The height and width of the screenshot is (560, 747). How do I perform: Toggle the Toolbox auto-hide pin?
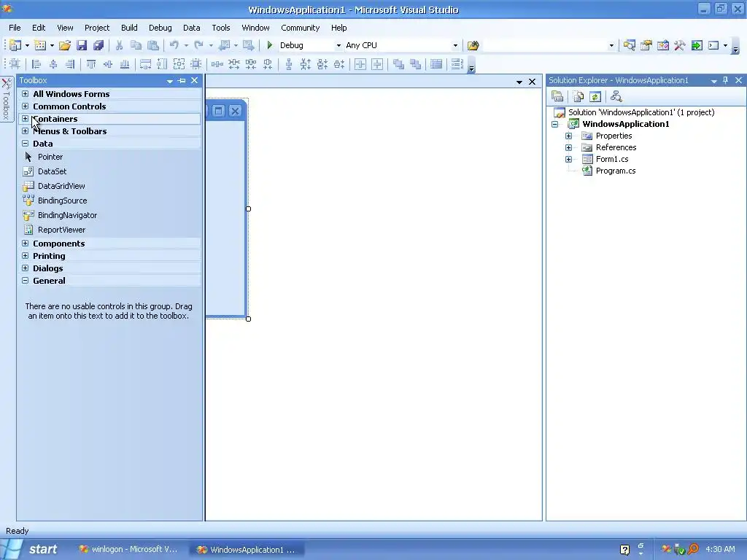(182, 80)
